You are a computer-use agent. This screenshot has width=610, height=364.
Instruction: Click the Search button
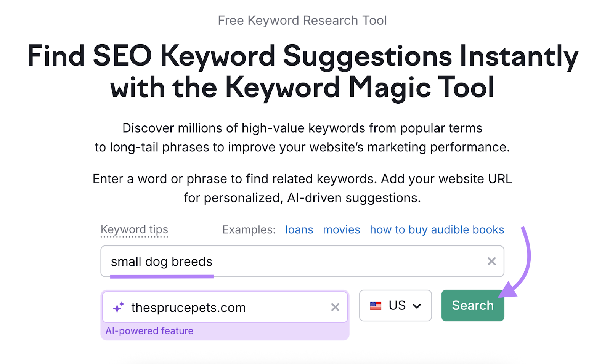point(472,305)
